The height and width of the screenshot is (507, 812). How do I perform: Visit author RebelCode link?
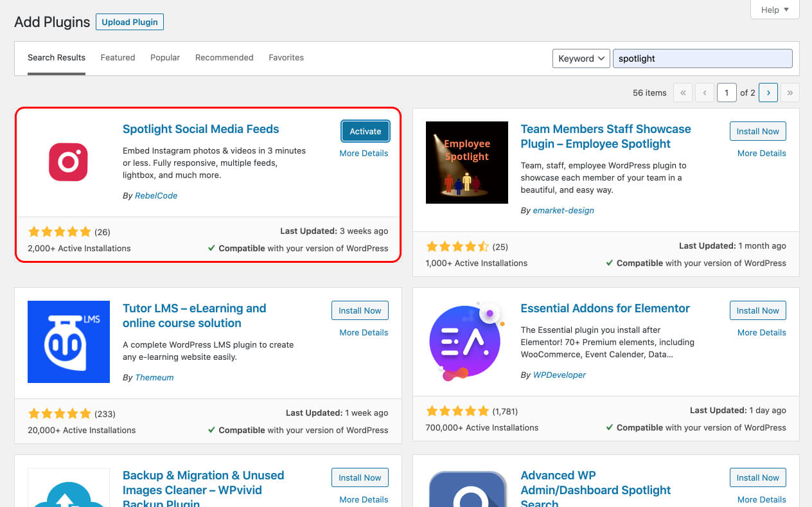pyautogui.click(x=156, y=195)
